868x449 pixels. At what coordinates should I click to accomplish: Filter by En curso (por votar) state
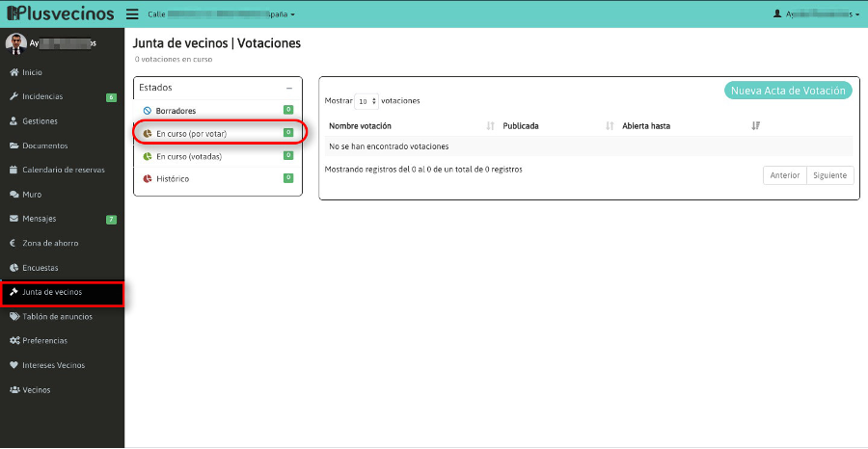(218, 133)
